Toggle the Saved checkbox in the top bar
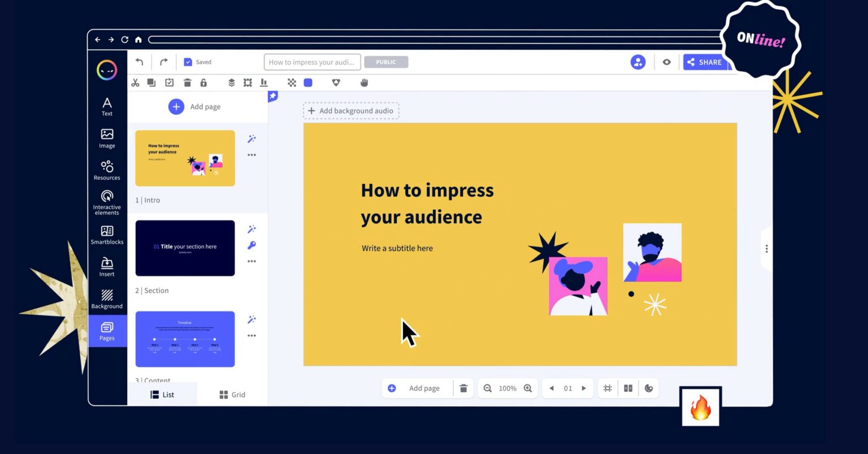This screenshot has height=454, width=868. 188,62
